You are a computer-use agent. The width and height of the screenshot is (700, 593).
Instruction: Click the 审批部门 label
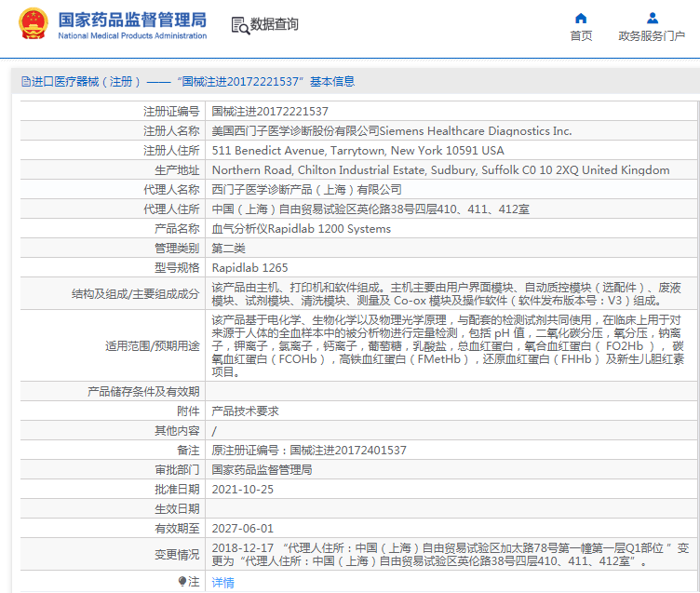pos(177,470)
